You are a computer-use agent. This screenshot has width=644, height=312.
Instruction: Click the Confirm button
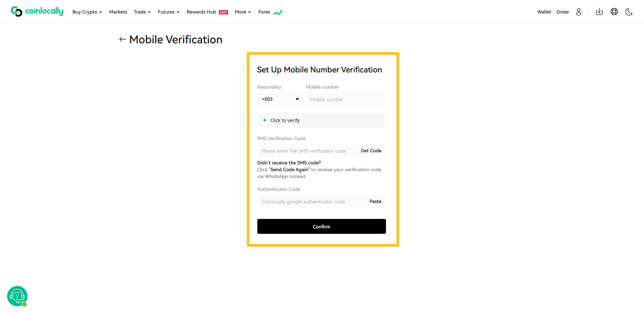pyautogui.click(x=321, y=226)
